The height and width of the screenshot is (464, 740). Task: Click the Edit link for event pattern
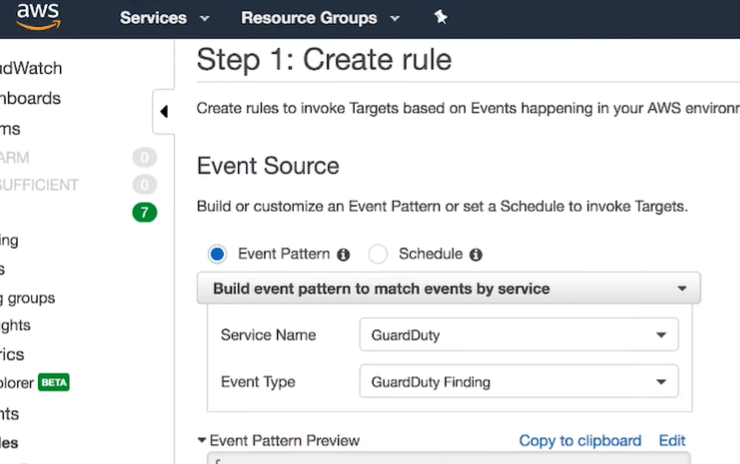tap(672, 441)
